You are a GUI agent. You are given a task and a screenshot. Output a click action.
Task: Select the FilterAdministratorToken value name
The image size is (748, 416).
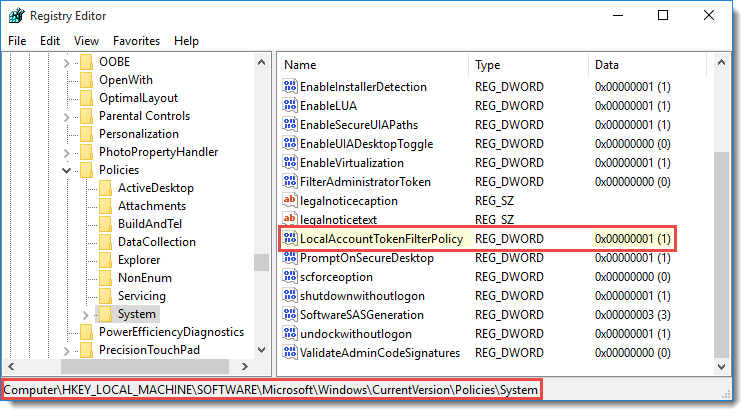(365, 182)
